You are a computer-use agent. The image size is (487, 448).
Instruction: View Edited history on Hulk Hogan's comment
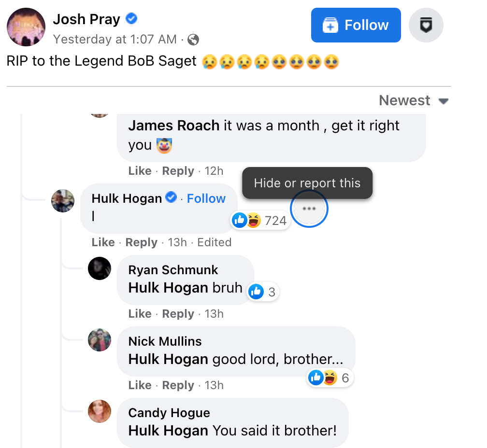[214, 242]
